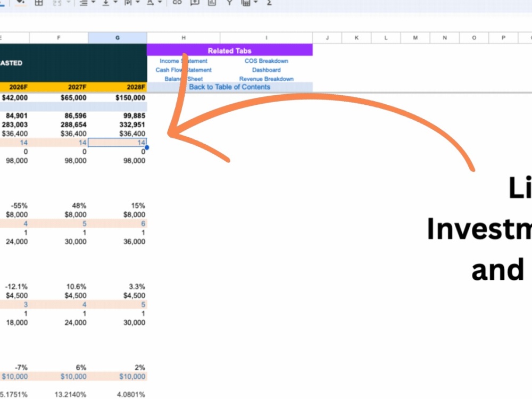Viewport: 532px width, 399px height.
Task: Click the insert chart icon
Action: pos(212,2)
